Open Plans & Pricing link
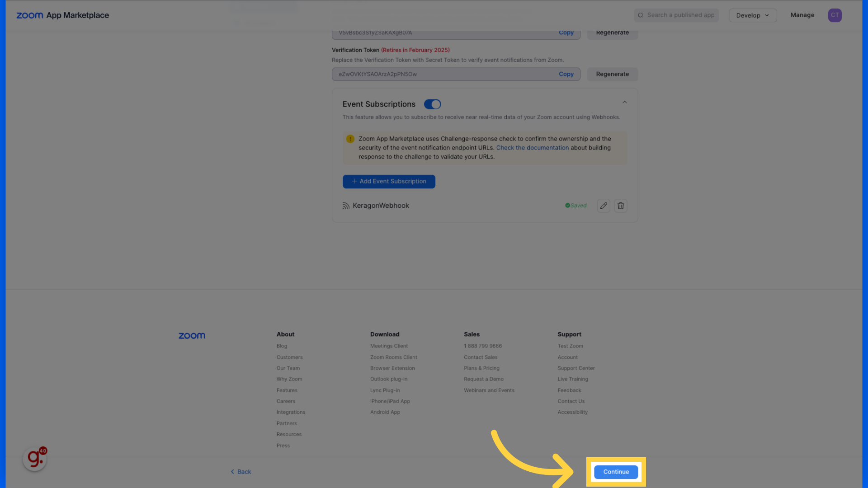This screenshot has width=868, height=488. tap(481, 368)
